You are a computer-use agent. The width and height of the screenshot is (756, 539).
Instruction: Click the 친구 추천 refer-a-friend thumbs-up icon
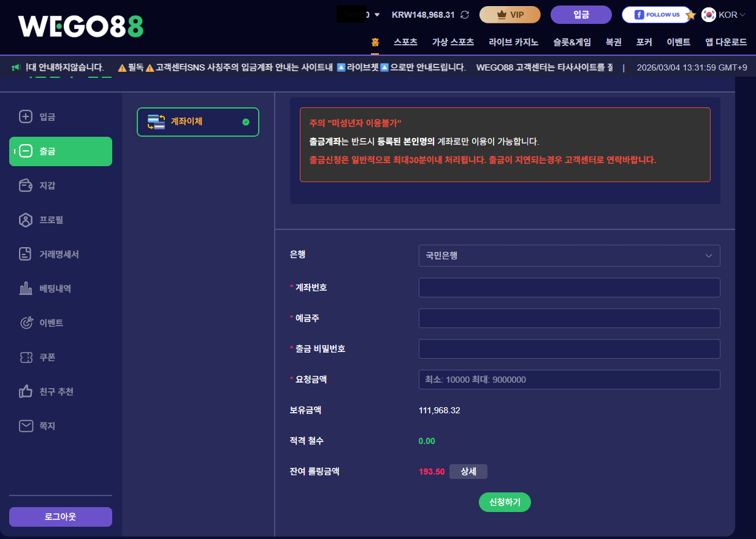[26, 391]
